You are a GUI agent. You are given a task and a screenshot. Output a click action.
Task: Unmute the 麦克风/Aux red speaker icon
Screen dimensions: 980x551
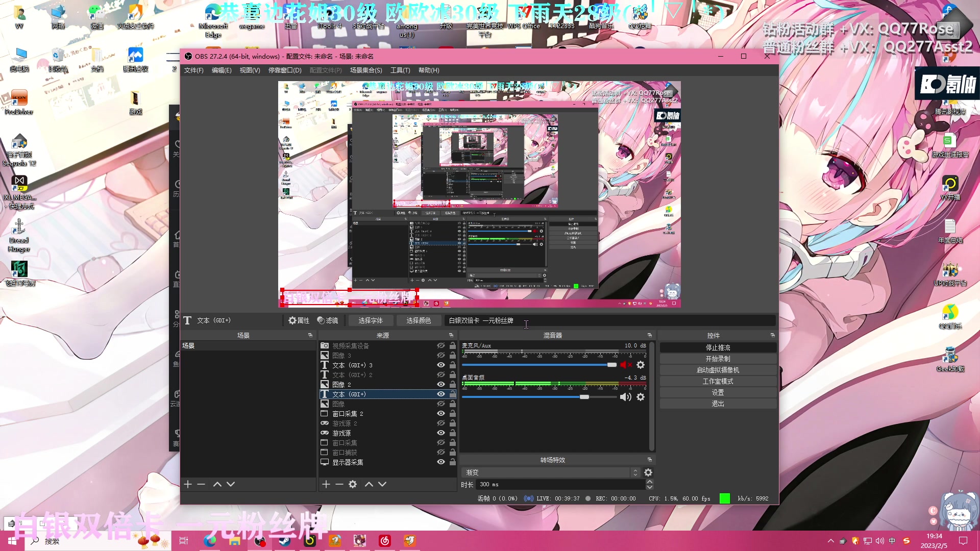(626, 365)
